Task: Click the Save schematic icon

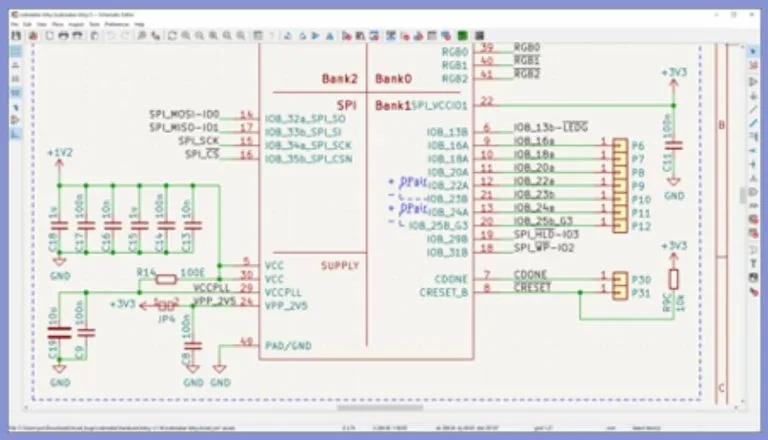Action: (x=16, y=36)
